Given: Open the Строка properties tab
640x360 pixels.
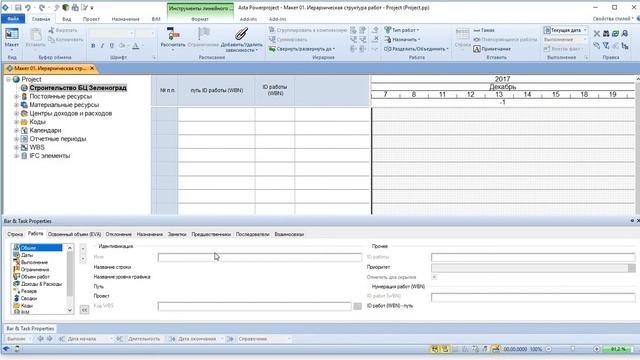Looking at the screenshot, I should coord(15,234).
